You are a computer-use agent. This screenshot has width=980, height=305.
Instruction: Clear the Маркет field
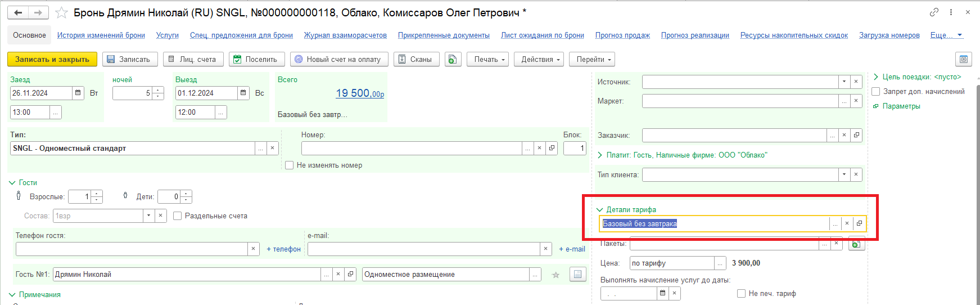[856, 101]
